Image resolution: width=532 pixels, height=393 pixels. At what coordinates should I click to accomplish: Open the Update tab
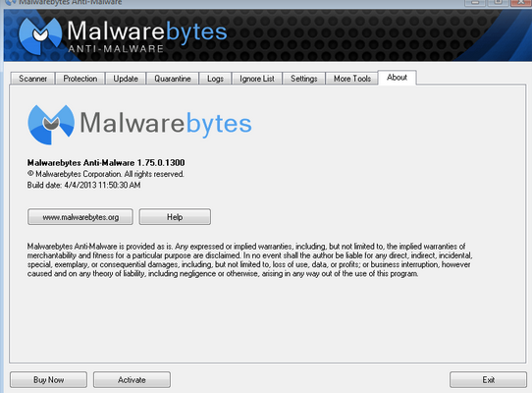(126, 79)
